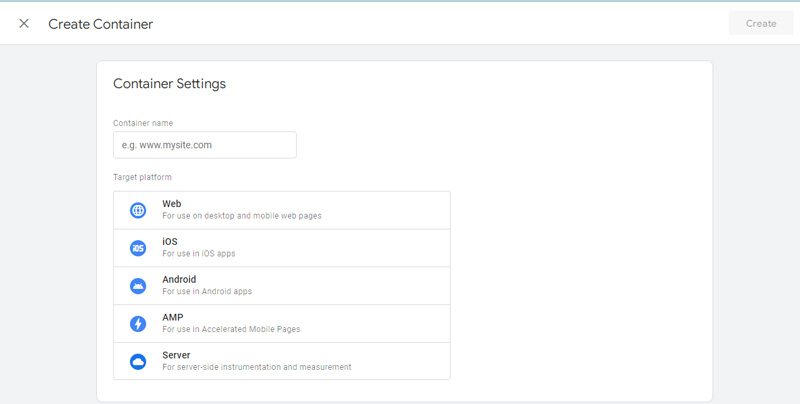This screenshot has width=800, height=404.
Task: Click 'For server-side instrumentation and measurement' text
Action: [x=257, y=367]
